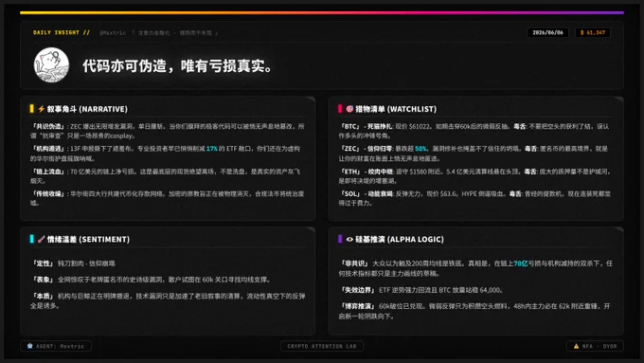
Task: Click the 「本质」 sentiment entry
Action: [168, 301]
